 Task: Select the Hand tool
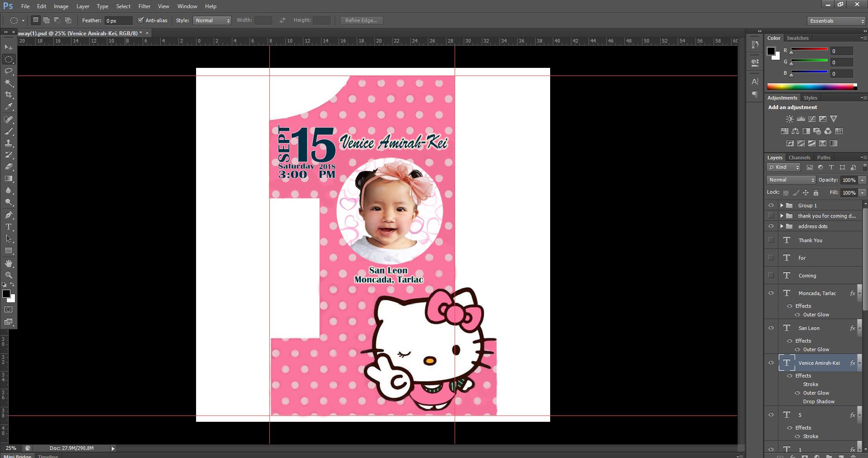point(9,263)
